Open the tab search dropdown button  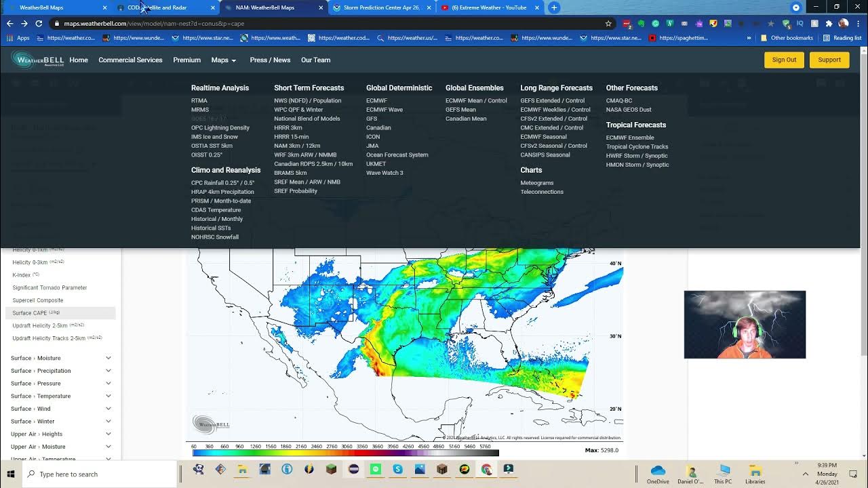click(796, 7)
